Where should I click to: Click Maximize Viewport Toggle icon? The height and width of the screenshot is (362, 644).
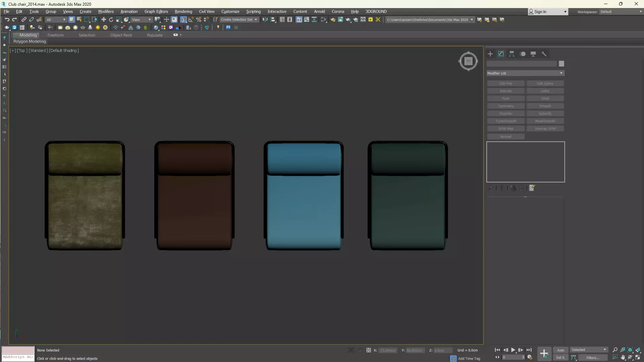coord(638,358)
